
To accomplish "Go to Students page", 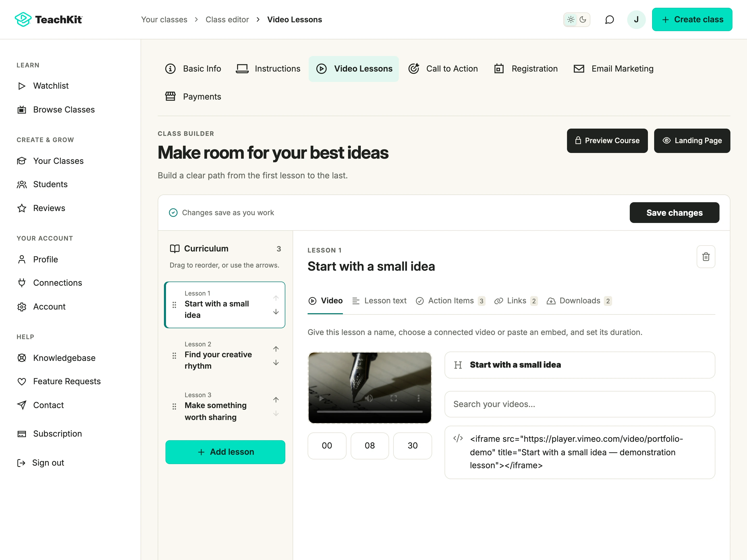I will tap(42, 184).
